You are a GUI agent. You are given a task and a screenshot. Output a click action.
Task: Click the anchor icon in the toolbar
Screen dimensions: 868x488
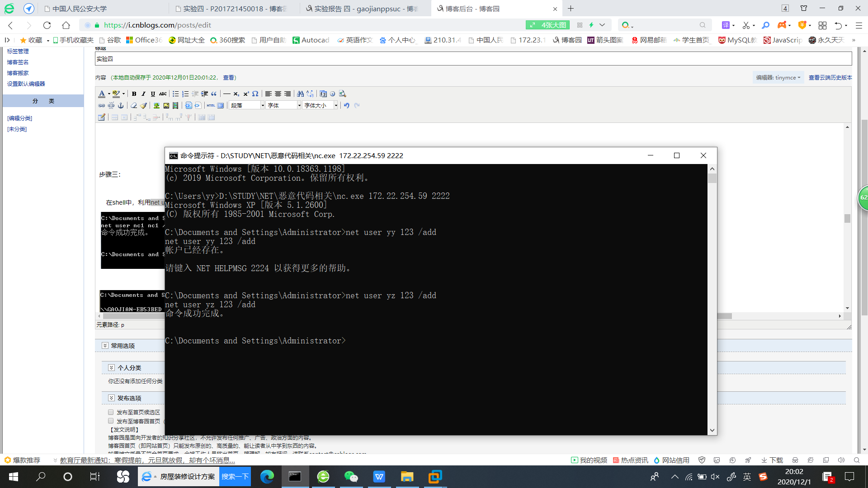[x=121, y=106]
